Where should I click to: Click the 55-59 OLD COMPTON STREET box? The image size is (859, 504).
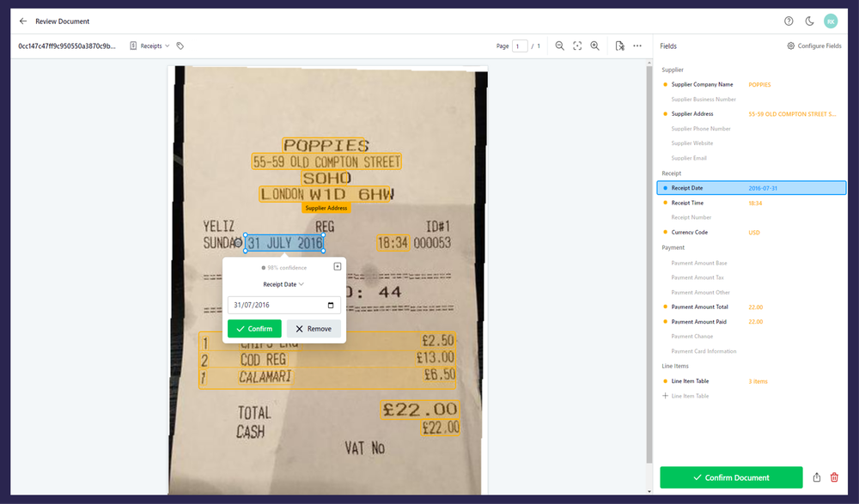pyautogui.click(x=326, y=161)
